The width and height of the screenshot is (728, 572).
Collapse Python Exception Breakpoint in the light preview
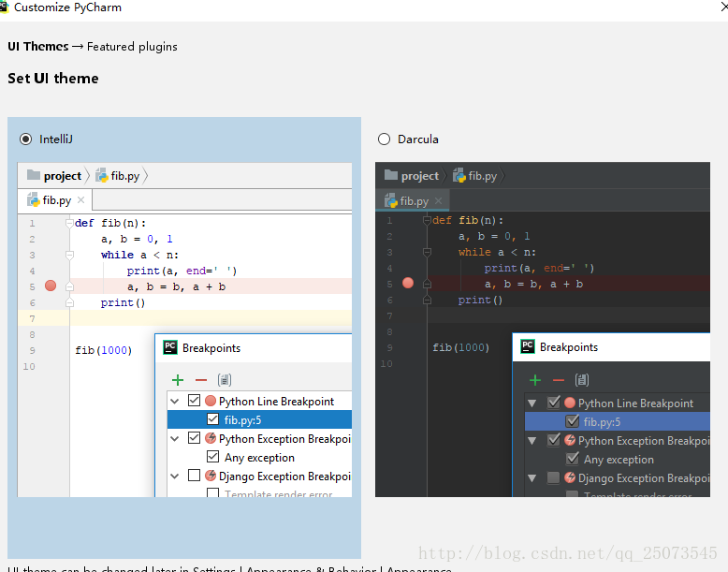(175, 439)
